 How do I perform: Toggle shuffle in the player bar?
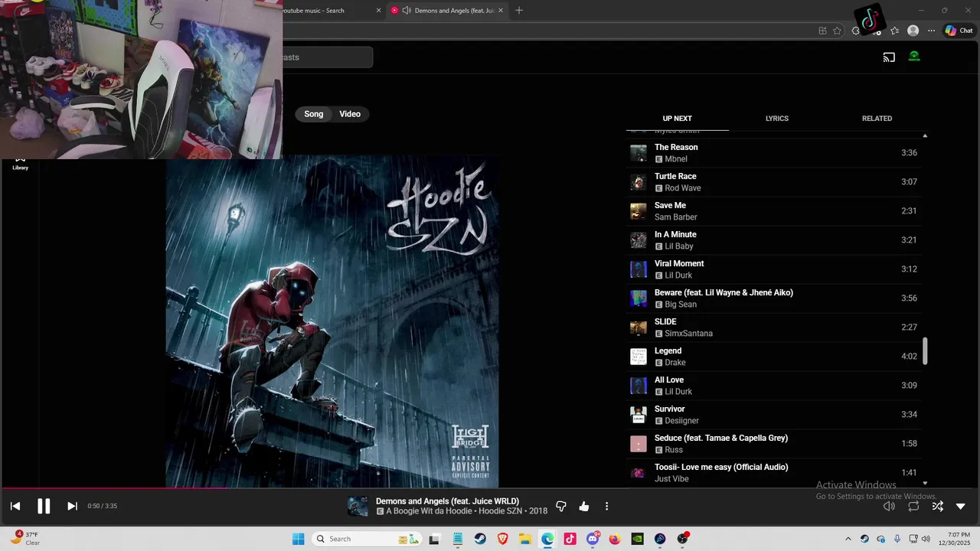click(937, 506)
